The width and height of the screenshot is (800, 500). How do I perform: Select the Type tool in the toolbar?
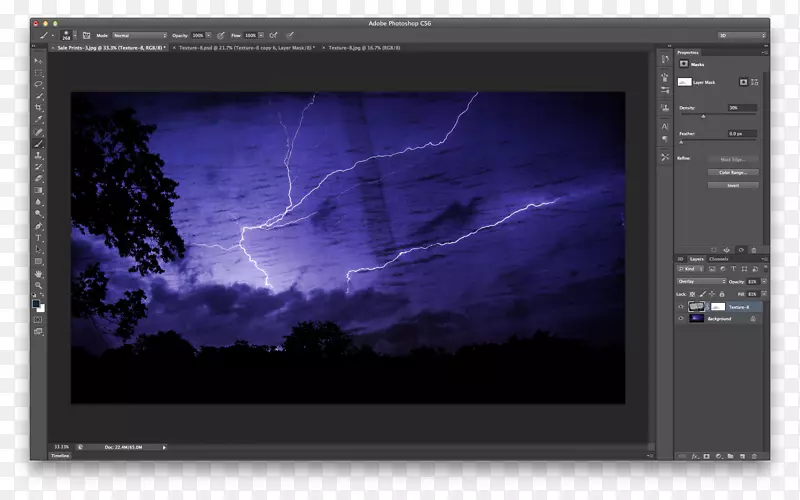39,238
